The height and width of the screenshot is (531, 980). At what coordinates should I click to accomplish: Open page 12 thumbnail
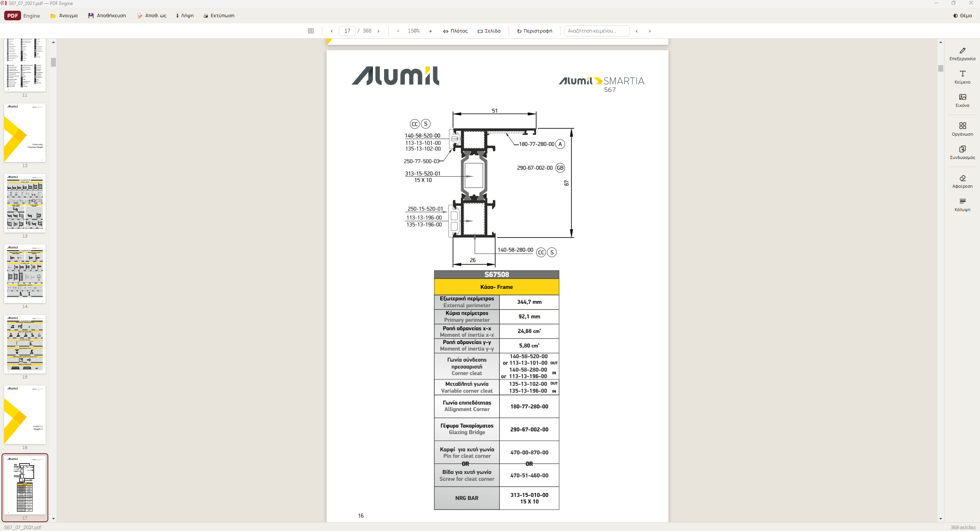pos(25,133)
